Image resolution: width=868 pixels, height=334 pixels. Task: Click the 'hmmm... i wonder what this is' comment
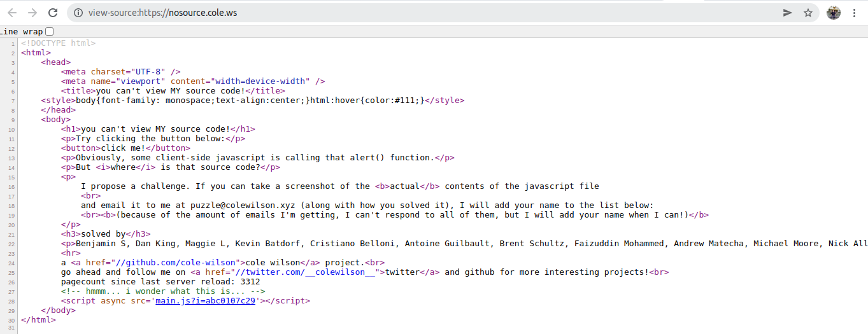click(163, 291)
